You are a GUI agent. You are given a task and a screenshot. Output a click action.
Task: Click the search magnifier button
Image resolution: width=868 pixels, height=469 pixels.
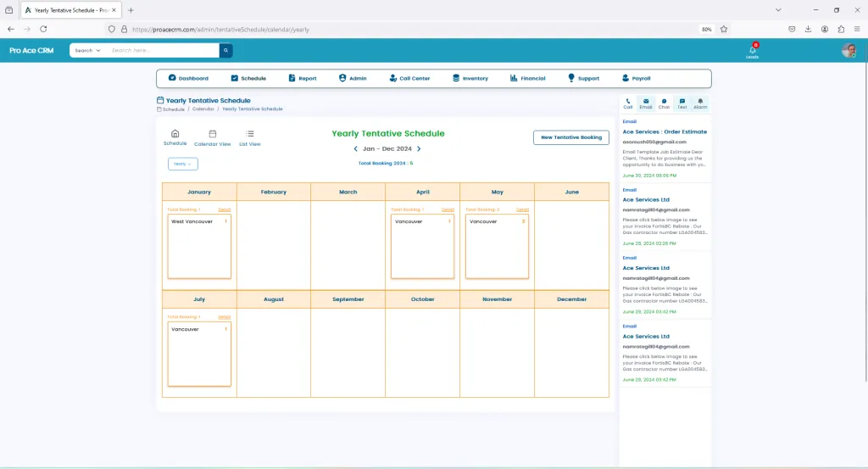225,51
